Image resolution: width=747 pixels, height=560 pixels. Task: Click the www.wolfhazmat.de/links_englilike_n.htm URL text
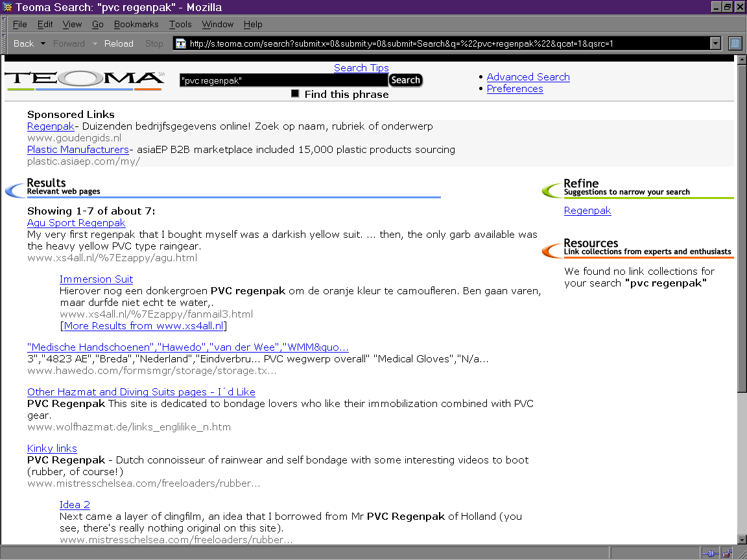(129, 427)
